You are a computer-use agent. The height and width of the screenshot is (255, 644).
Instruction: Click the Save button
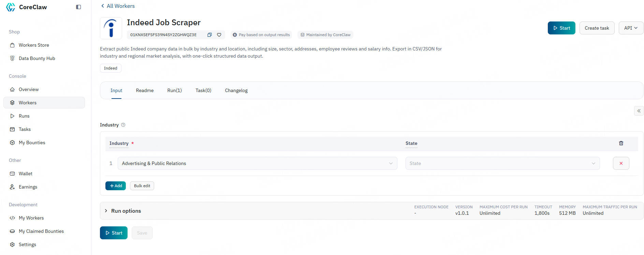point(142,233)
